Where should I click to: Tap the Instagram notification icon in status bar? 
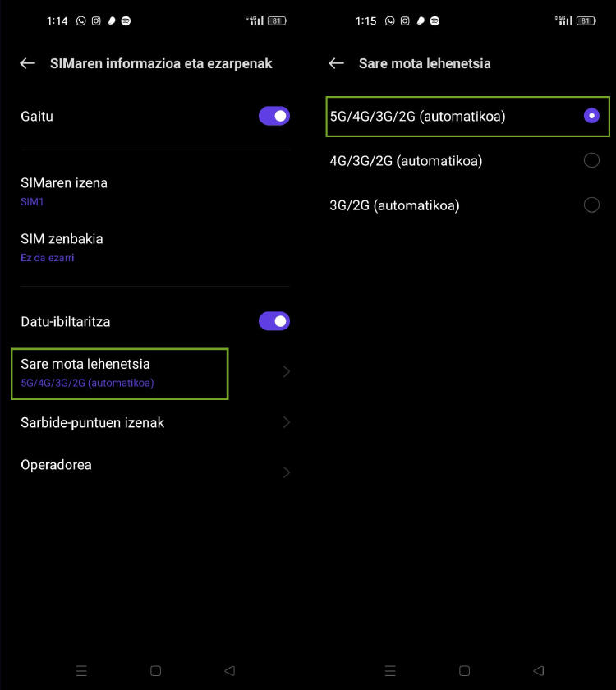point(96,21)
